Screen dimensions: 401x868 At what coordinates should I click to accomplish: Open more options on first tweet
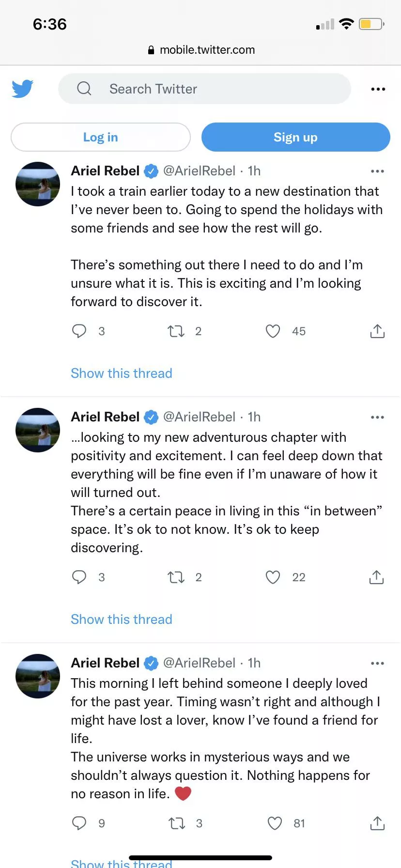tap(377, 171)
